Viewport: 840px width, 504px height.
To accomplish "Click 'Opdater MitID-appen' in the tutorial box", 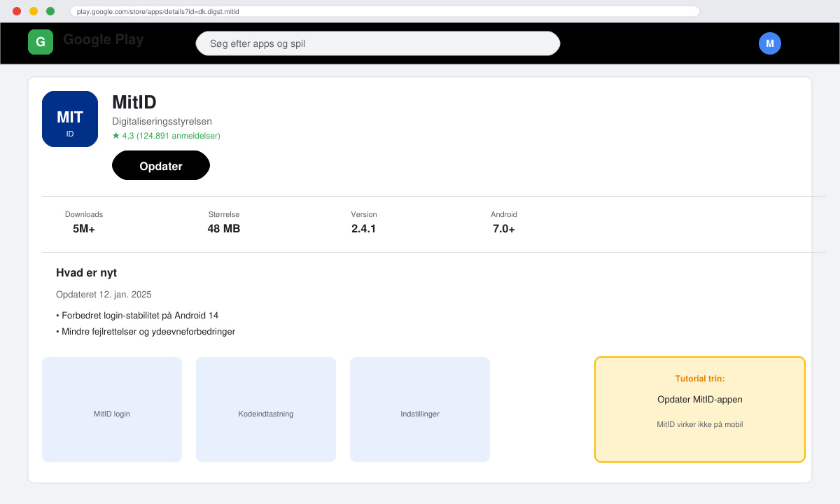I will pos(700,400).
